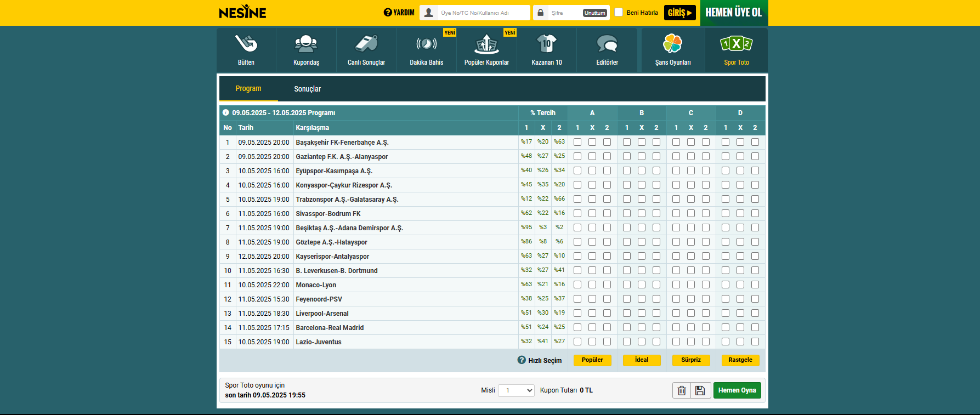Click the 12.05.2025 20:00 date cell
Viewport: 980px width, 415px height.
click(264, 257)
